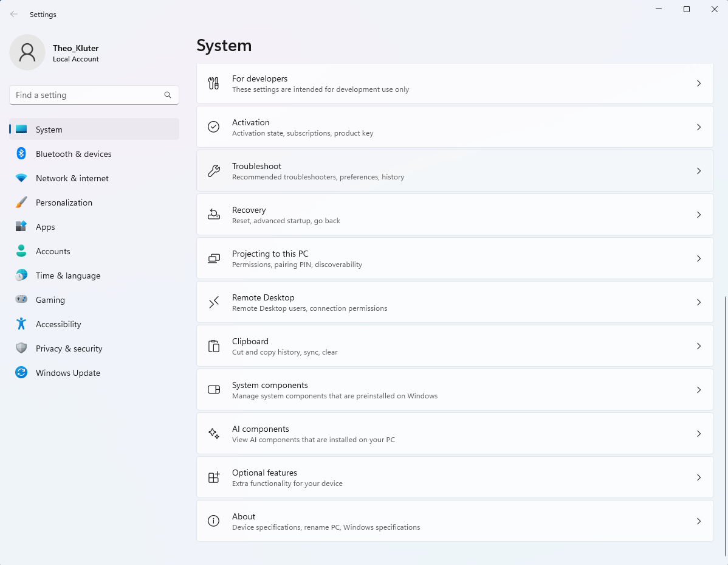Image resolution: width=728 pixels, height=565 pixels.
Task: Open Optional features via its chevron
Action: (x=699, y=477)
